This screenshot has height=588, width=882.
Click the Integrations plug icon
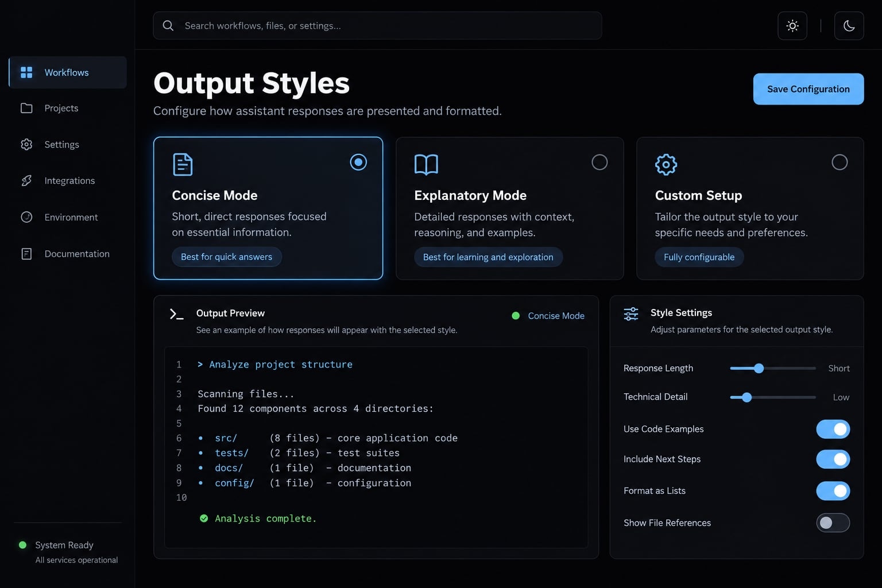26,180
